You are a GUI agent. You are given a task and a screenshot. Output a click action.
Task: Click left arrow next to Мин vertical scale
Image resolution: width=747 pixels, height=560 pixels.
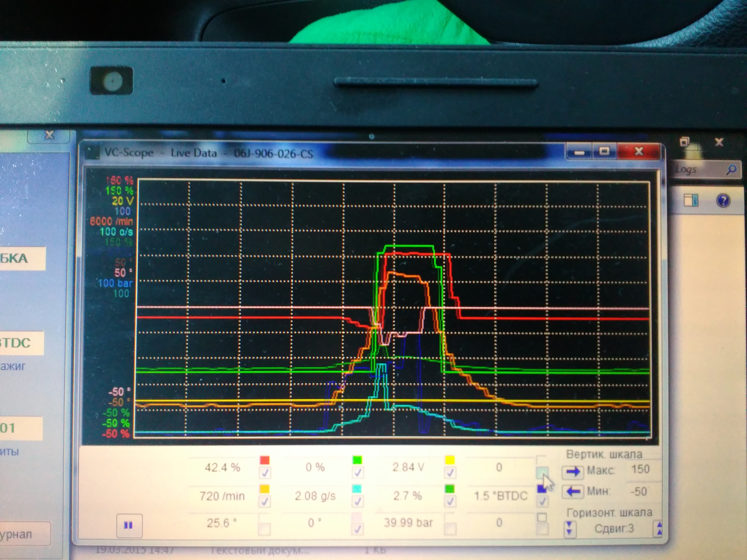(x=573, y=491)
